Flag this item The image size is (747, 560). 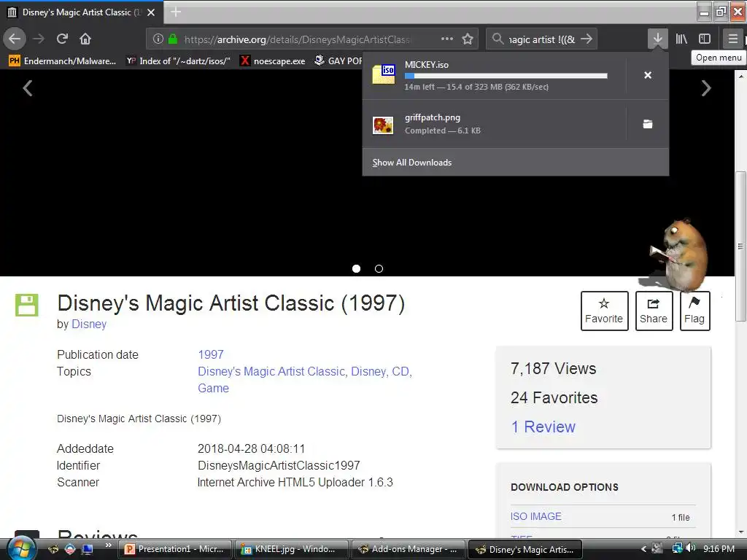point(694,311)
